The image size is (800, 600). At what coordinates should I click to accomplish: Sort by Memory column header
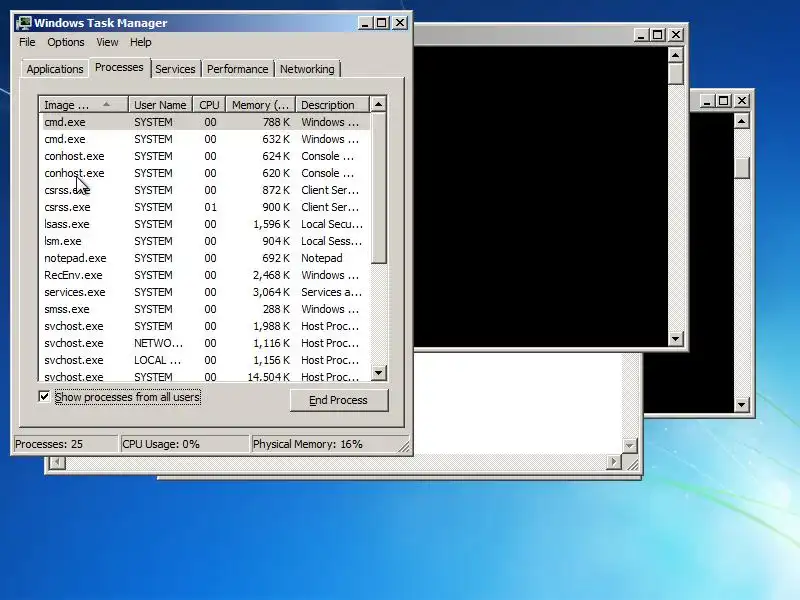tap(261, 105)
